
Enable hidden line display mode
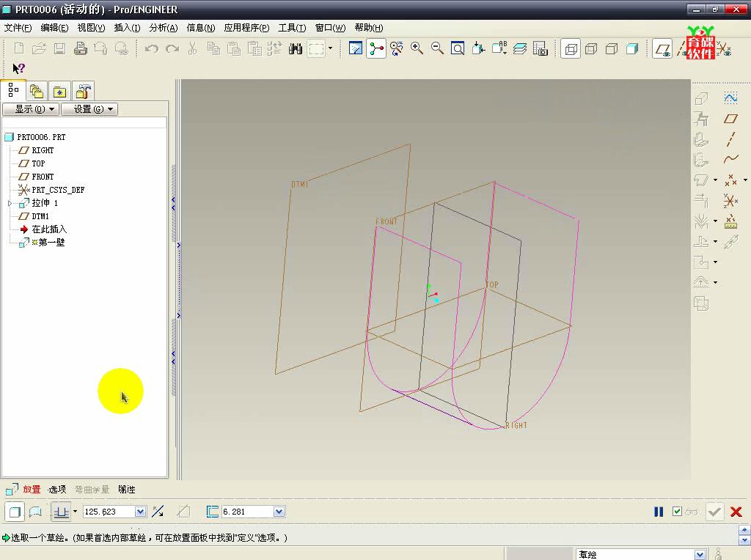[591, 48]
